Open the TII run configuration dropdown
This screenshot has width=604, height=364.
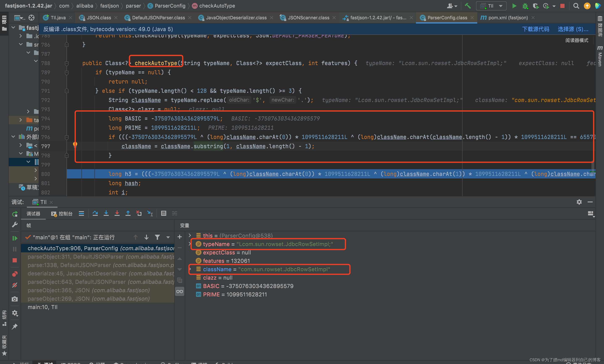pos(491,6)
